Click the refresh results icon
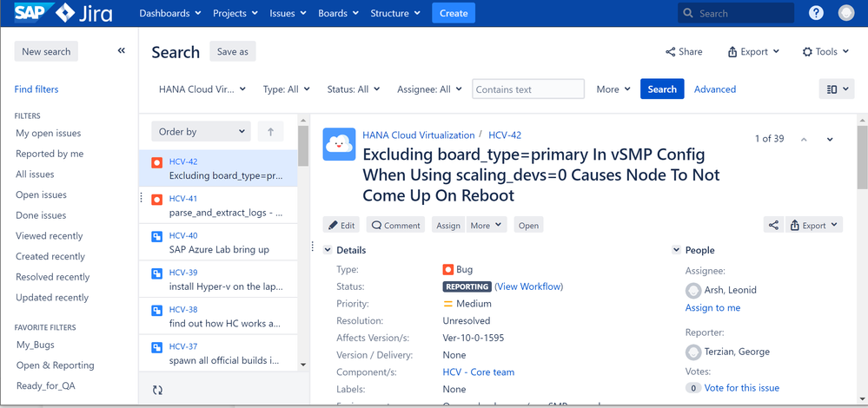This screenshot has height=408, width=868. click(158, 391)
